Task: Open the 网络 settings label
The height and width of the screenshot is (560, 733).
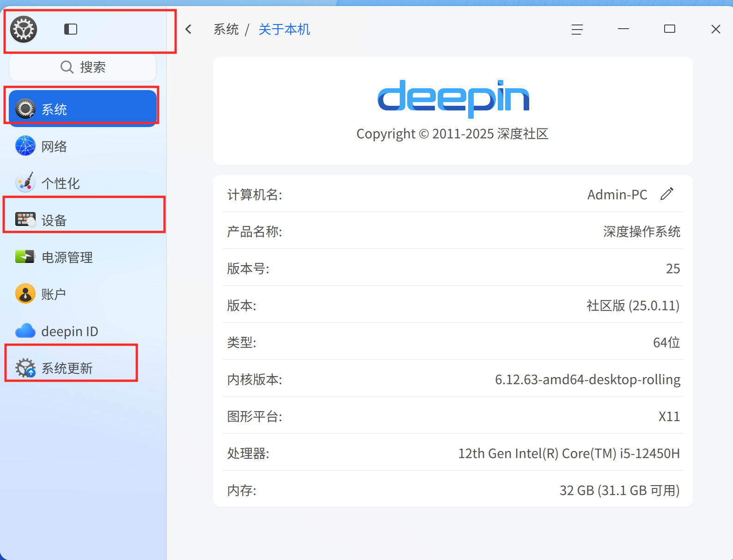Action: pyautogui.click(x=55, y=146)
